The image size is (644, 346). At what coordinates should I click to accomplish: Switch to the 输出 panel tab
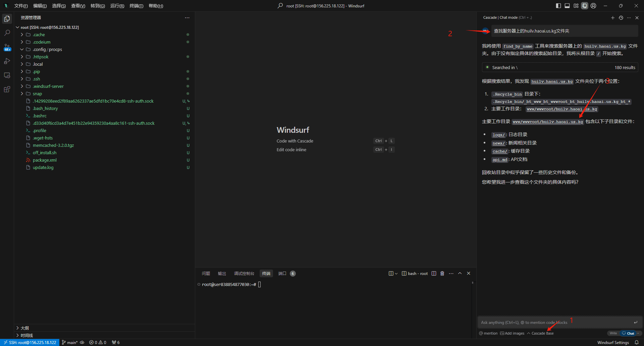222,274
